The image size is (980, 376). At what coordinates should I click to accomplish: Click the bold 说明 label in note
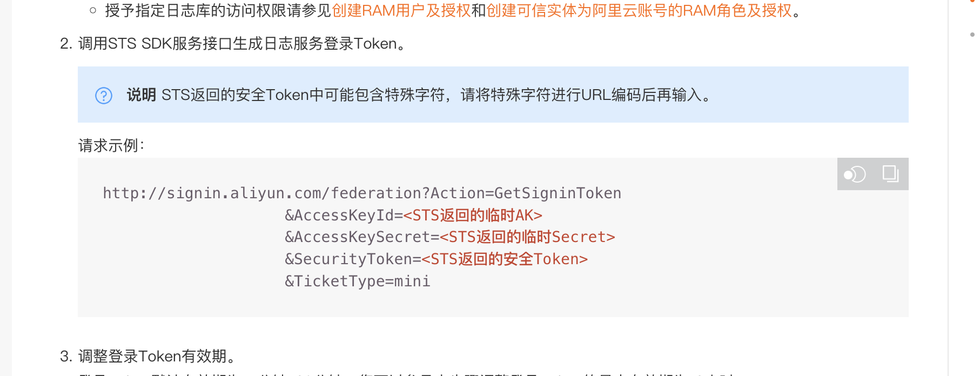tap(142, 95)
